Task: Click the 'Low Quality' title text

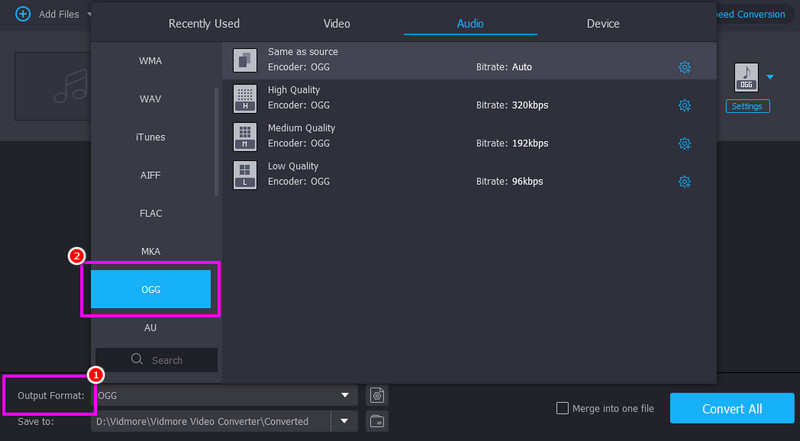Action: [293, 166]
